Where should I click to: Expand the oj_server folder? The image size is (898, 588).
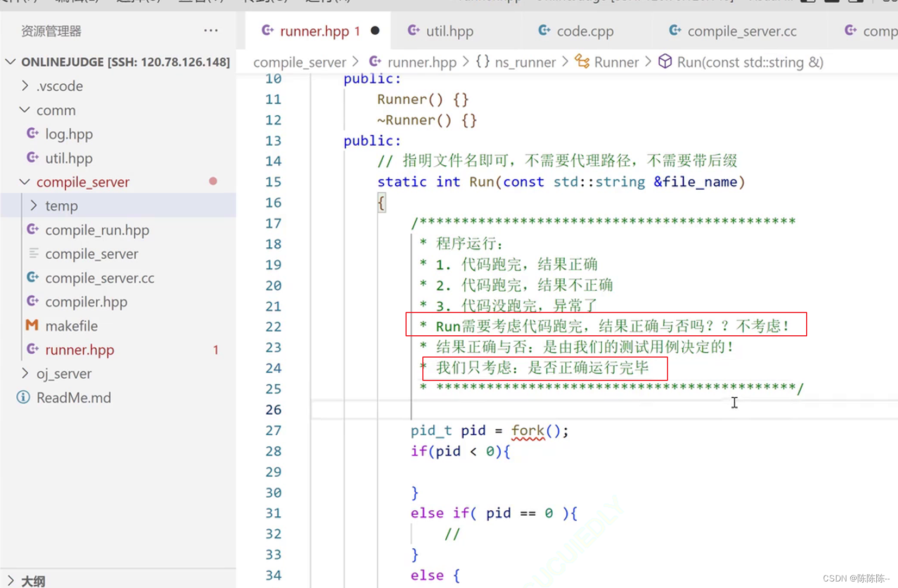pyautogui.click(x=24, y=373)
